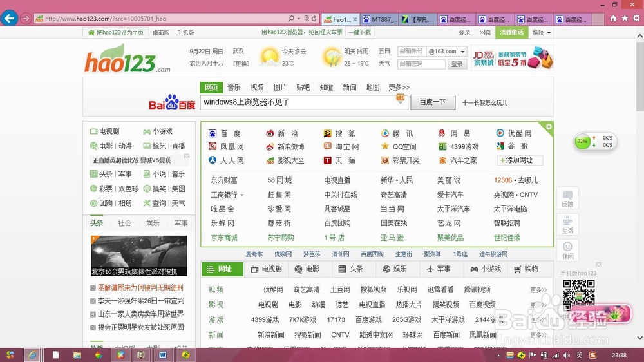Open browser home icon
The height and width of the screenshot is (362, 644).
(613, 19)
